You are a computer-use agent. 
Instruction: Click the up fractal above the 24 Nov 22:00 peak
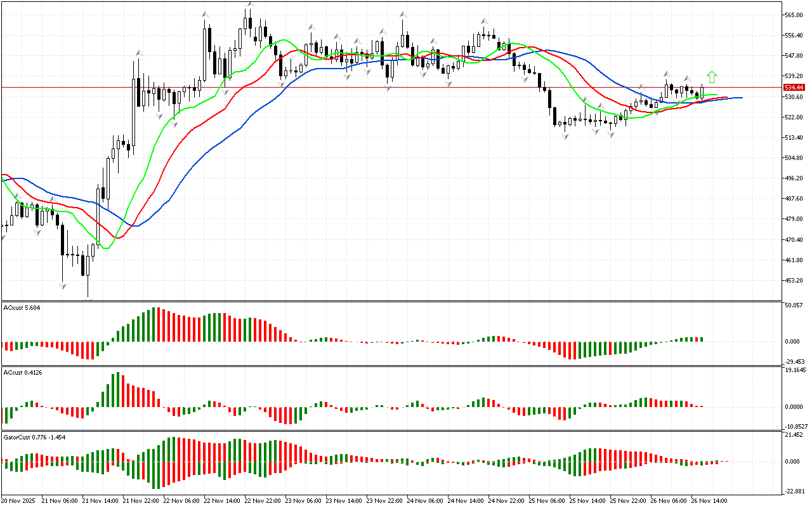click(x=484, y=21)
